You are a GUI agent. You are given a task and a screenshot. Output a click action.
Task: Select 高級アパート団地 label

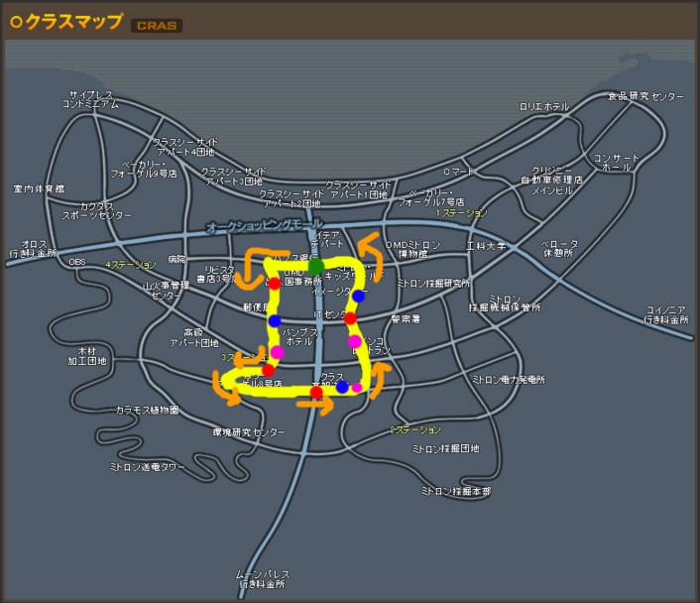coord(194,337)
